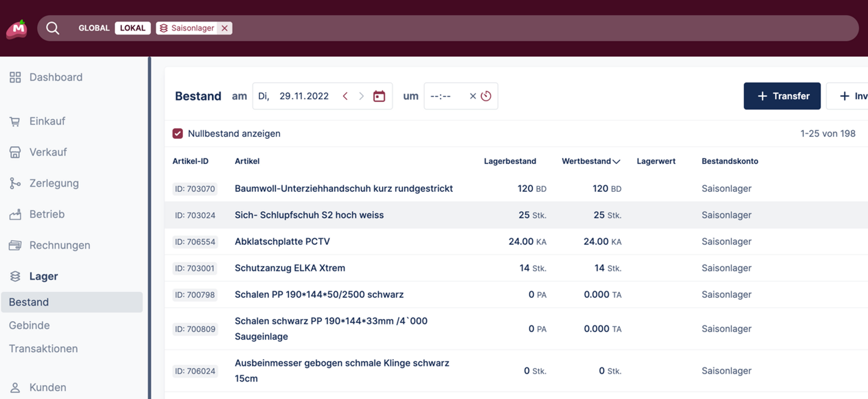Image resolution: width=868 pixels, height=399 pixels.
Task: Open Transaktionen submenu item
Action: coord(43,349)
